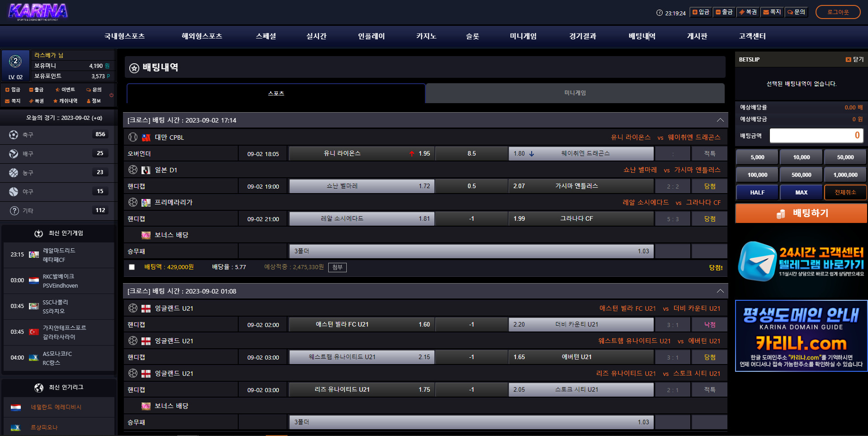Collapse the 01:08 bet history section
868x436 pixels.
point(720,291)
